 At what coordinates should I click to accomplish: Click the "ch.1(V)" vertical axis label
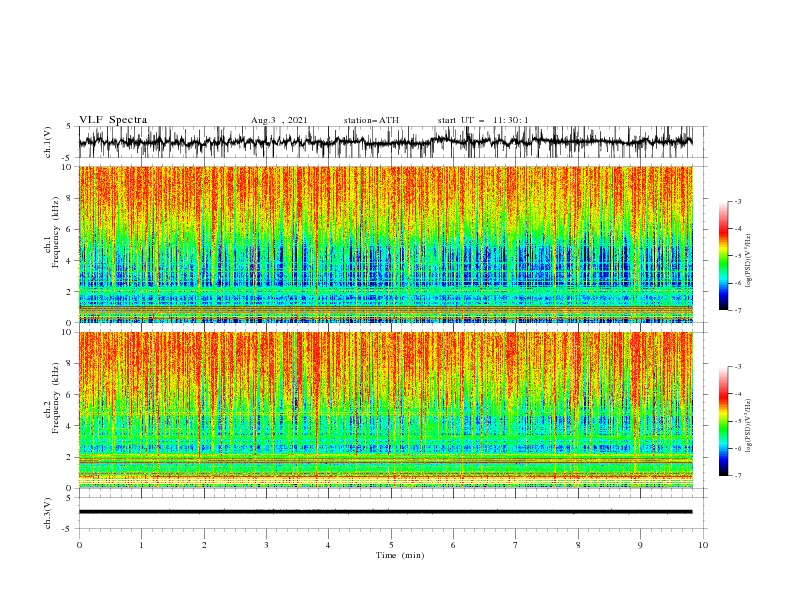click(x=48, y=142)
